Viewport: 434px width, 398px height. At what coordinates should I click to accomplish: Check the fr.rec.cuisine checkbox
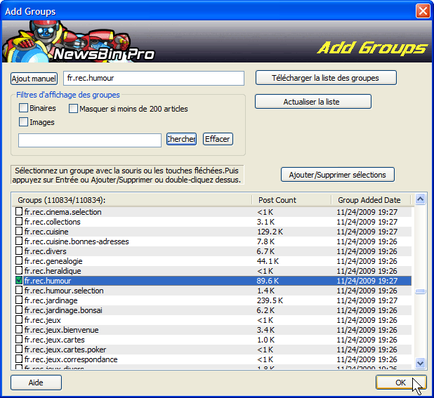coord(19,231)
